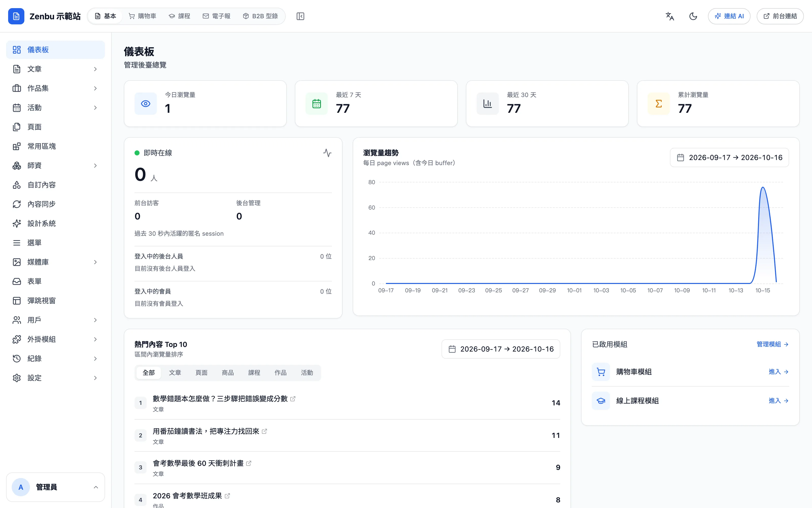Open external link icon beside 用番茄鐘讀書法
The height and width of the screenshot is (508, 812).
pos(264,431)
